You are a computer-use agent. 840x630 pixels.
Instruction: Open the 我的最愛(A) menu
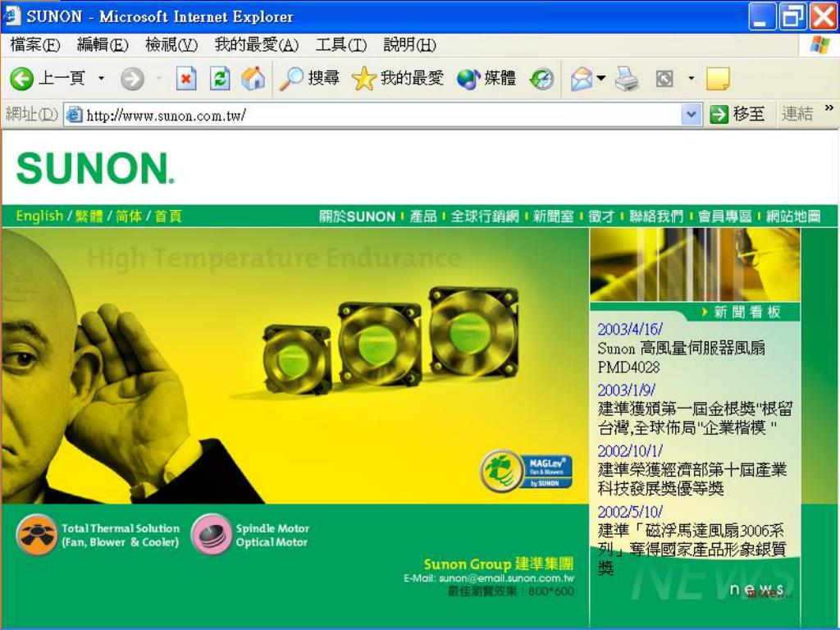[x=256, y=45]
